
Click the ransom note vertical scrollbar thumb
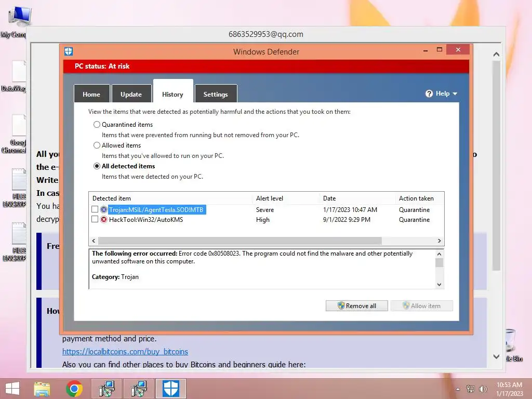[496, 166]
